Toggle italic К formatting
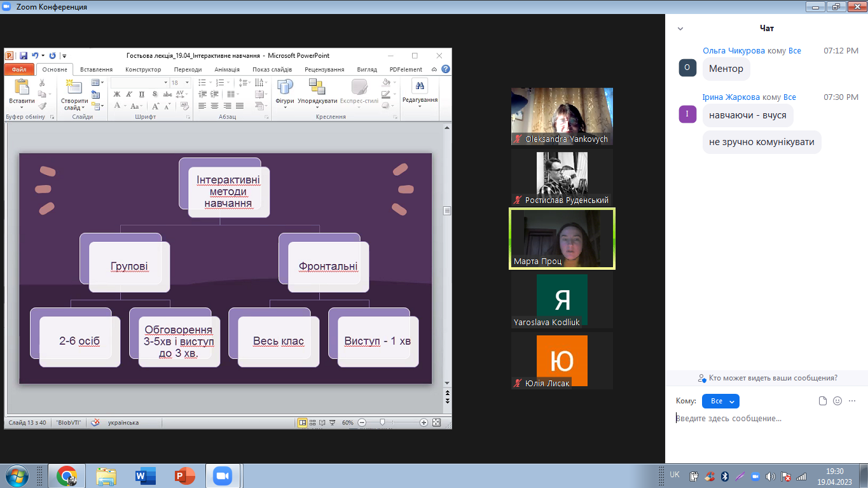Screen dimensions: 868x488 pos(129,94)
